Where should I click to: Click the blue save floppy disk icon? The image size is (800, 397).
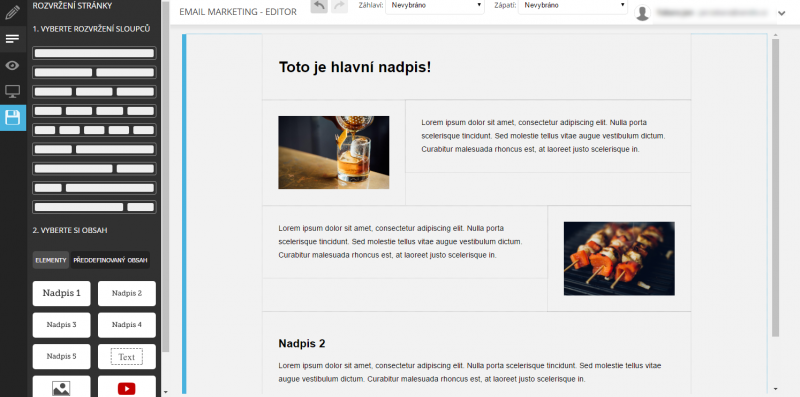(x=12, y=118)
